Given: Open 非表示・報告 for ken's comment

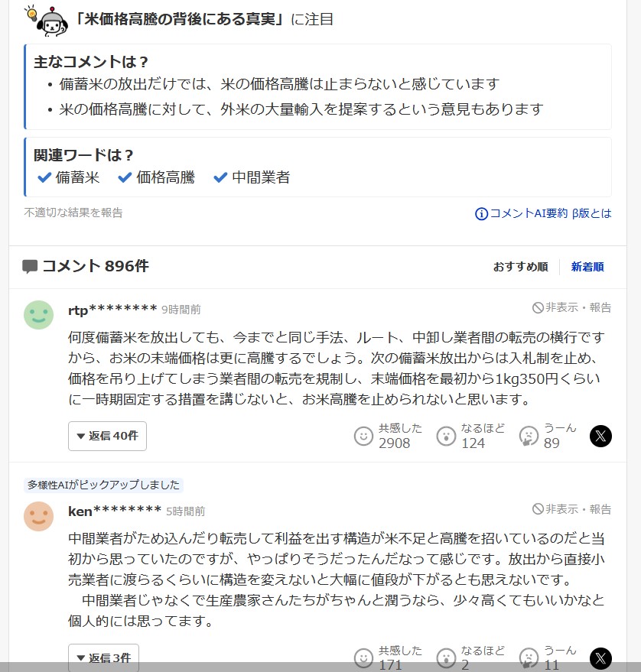Looking at the screenshot, I should coord(572,509).
